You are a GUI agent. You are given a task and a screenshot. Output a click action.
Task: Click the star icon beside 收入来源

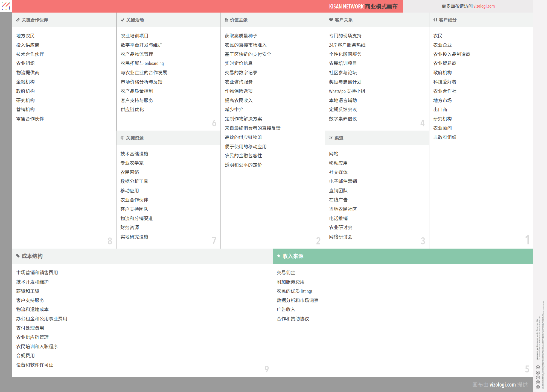278,256
